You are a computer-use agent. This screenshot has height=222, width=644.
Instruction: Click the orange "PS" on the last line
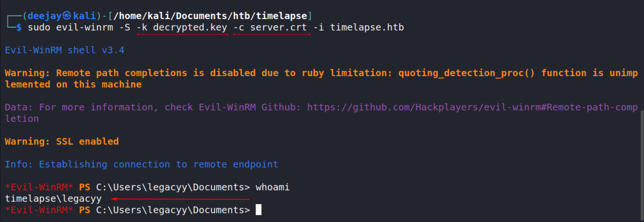click(x=84, y=210)
